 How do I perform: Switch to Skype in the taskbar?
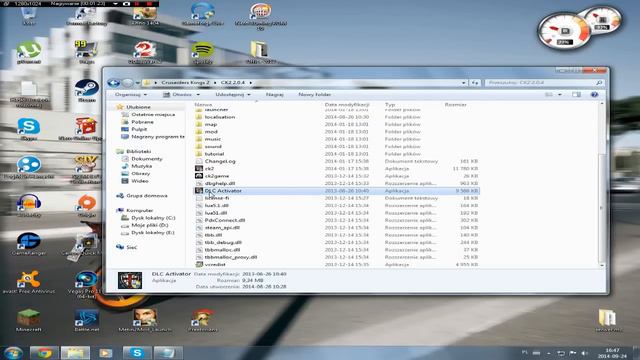point(137,353)
